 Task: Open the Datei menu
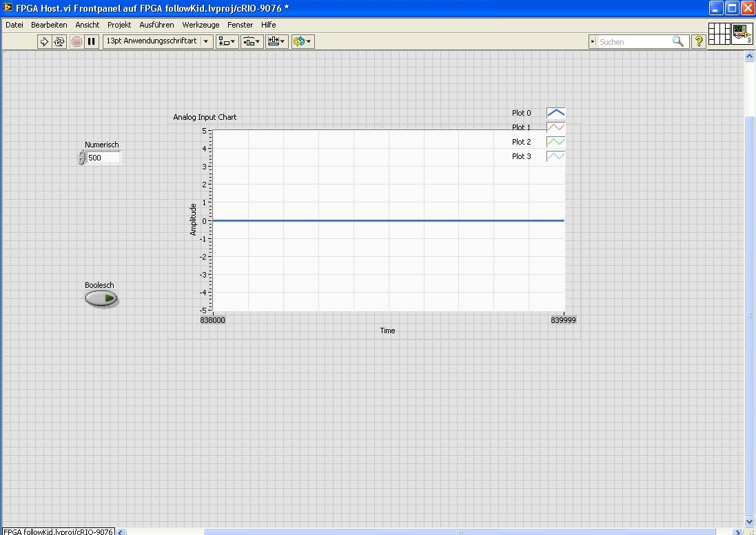(14, 25)
